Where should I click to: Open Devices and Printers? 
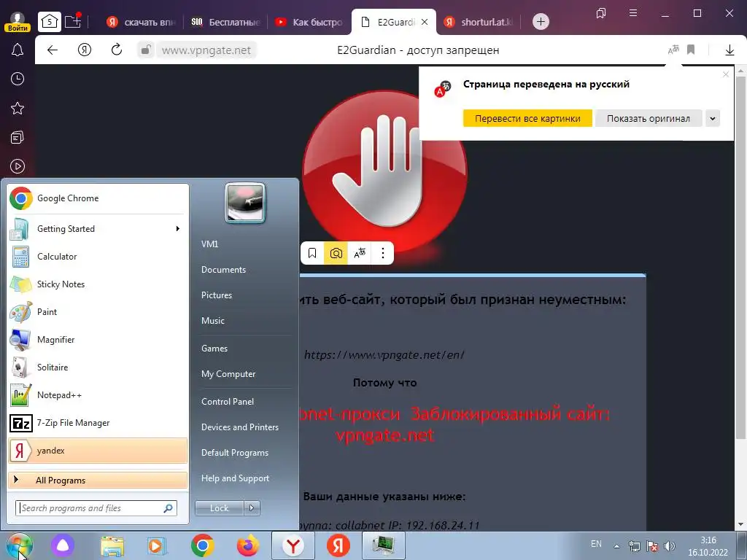(x=239, y=427)
